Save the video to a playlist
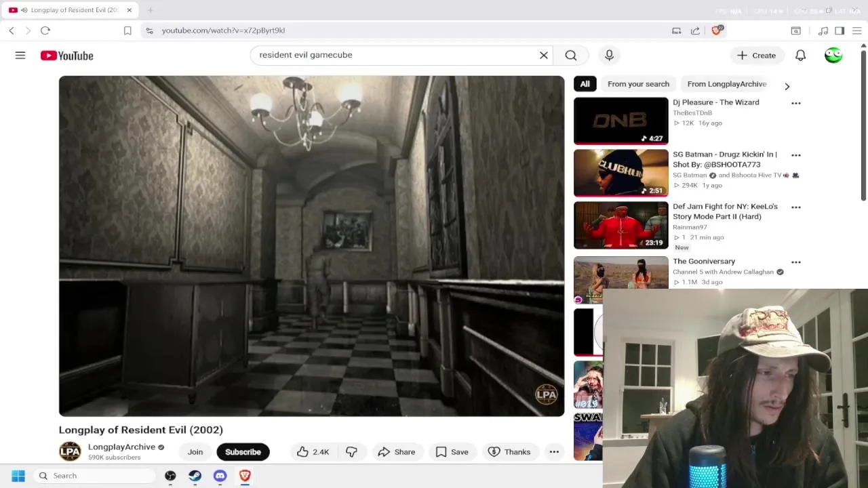Viewport: 868px width, 488px height. click(452, 452)
